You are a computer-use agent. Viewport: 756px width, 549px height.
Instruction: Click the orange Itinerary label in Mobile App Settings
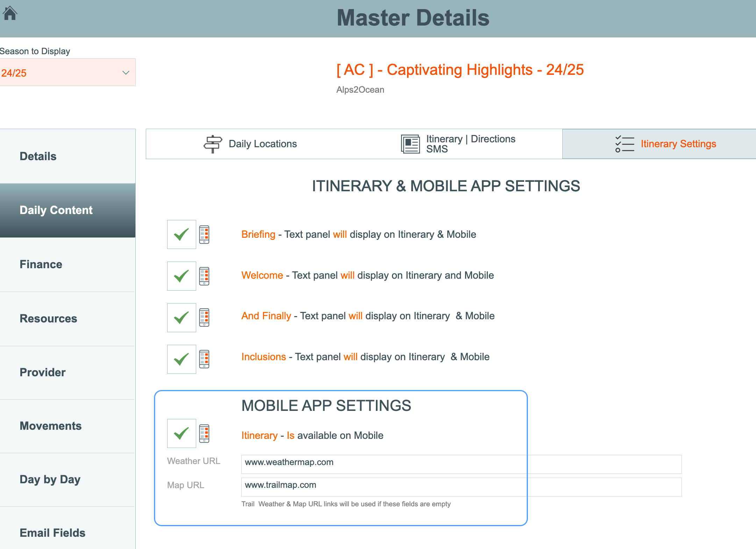pyautogui.click(x=259, y=435)
